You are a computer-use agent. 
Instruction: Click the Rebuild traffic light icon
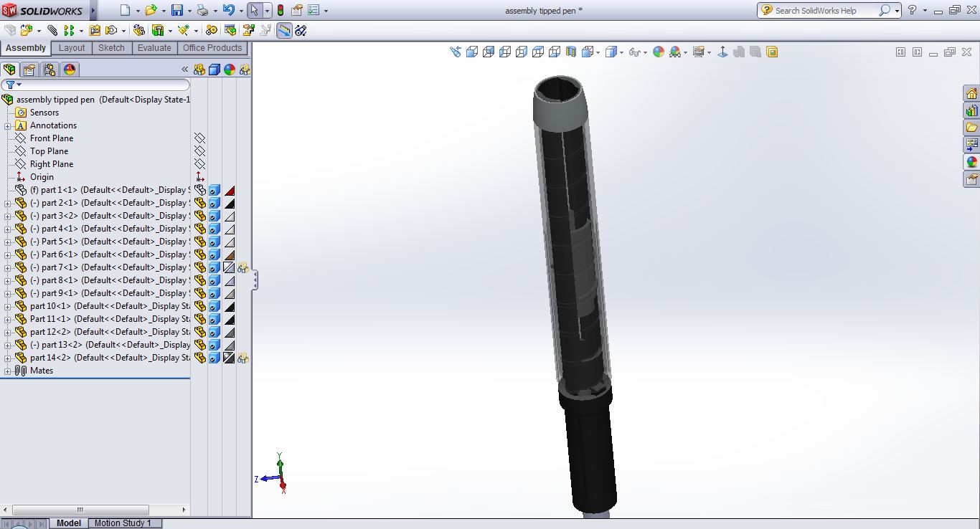[x=280, y=10]
